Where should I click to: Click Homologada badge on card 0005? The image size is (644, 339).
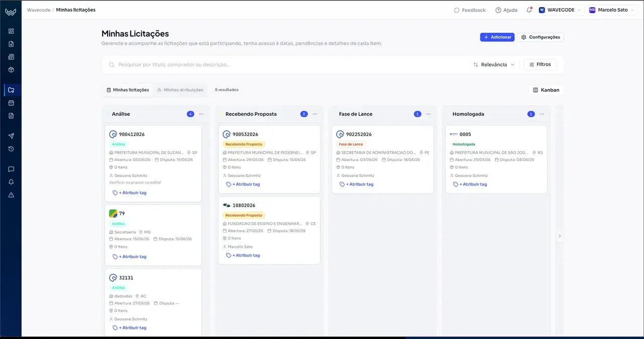click(463, 144)
